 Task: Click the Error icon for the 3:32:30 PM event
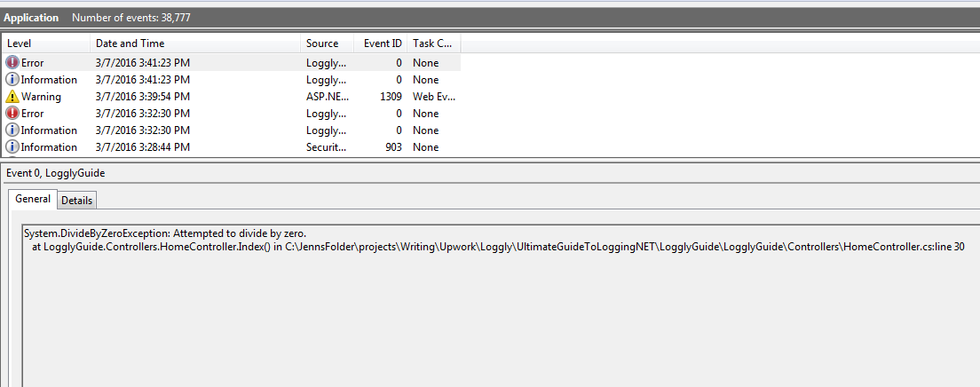[x=12, y=114]
